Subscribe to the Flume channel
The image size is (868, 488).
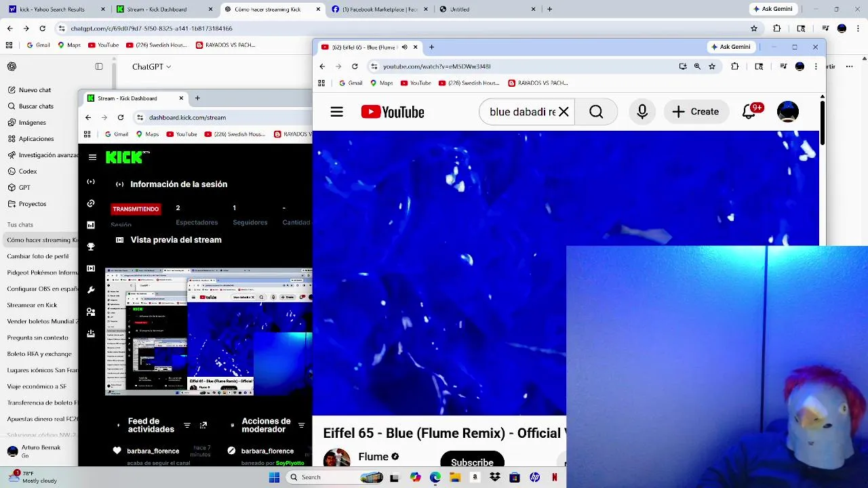pyautogui.click(x=472, y=462)
